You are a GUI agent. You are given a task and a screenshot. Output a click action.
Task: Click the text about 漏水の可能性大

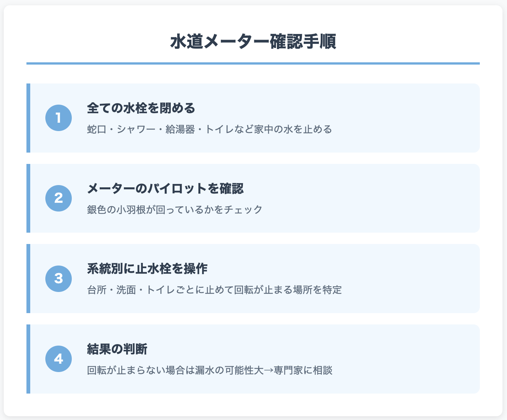tap(209, 370)
